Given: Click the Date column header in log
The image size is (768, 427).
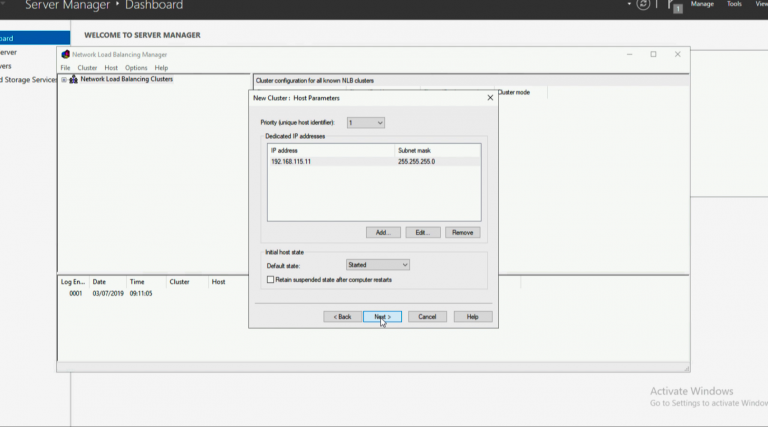Looking at the screenshot, I should [108, 282].
